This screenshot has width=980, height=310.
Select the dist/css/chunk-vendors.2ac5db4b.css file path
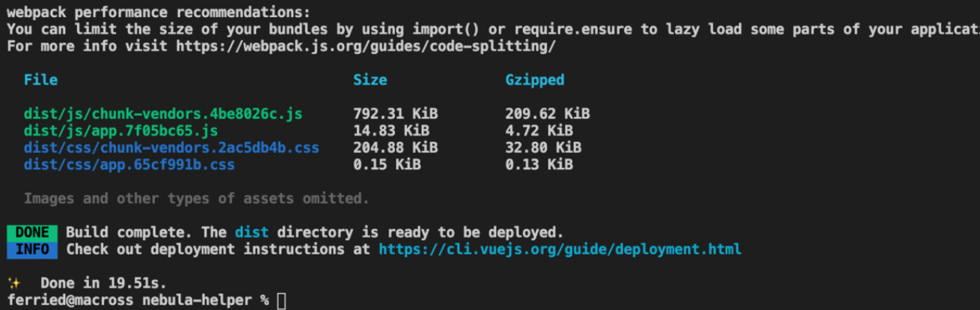pos(171,148)
